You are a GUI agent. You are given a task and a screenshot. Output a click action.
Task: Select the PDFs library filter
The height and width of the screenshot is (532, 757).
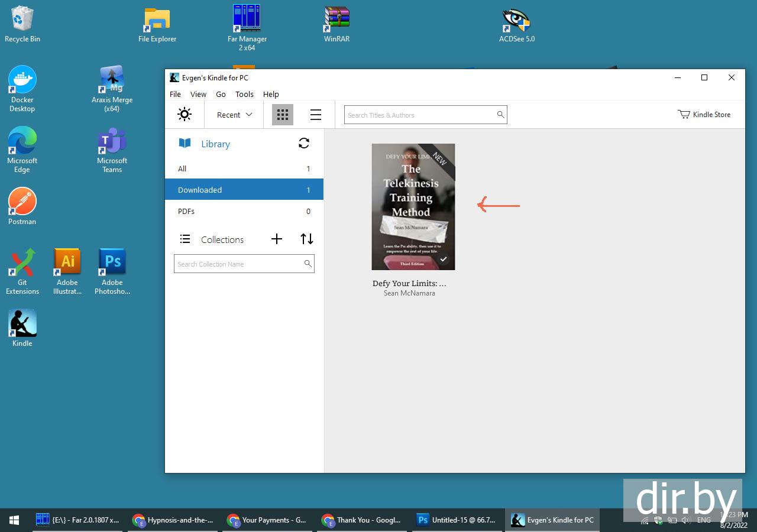[x=244, y=212]
